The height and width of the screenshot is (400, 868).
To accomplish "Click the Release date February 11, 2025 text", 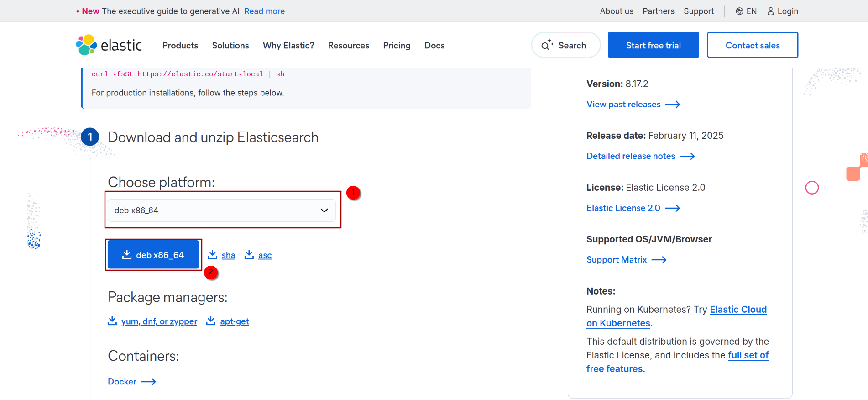I will tap(655, 136).
